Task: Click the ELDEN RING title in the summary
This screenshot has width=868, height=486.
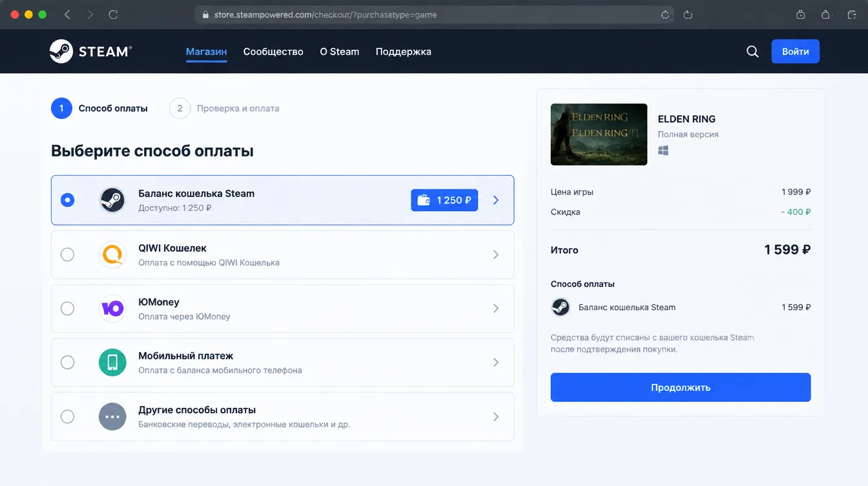Action: [x=687, y=119]
